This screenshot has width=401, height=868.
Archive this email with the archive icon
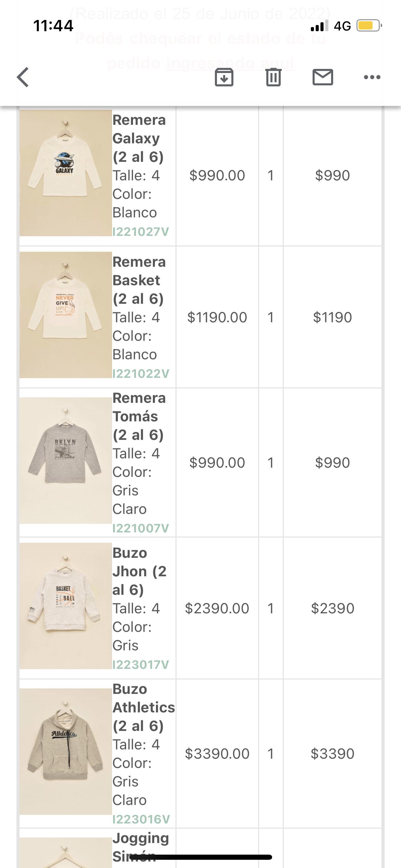(x=224, y=77)
